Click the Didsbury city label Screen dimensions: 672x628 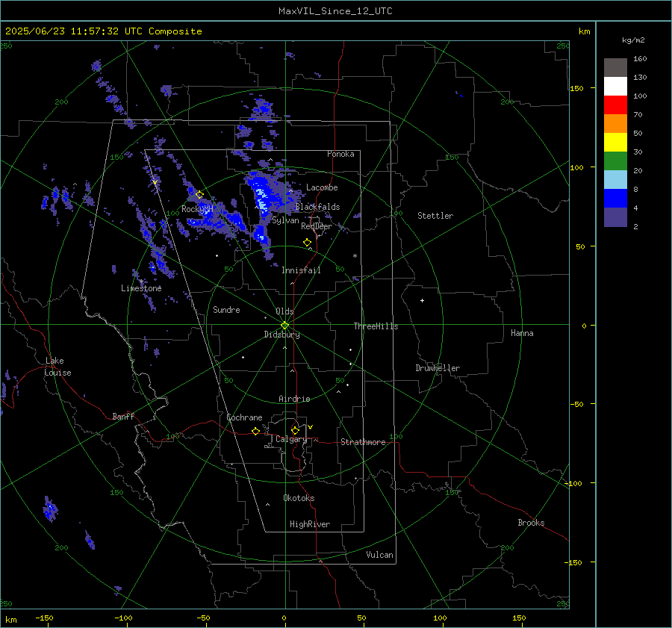[x=281, y=335]
